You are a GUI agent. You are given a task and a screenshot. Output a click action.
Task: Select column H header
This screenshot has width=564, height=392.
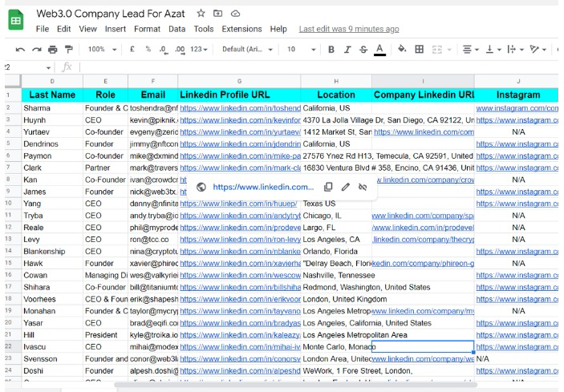click(x=336, y=81)
